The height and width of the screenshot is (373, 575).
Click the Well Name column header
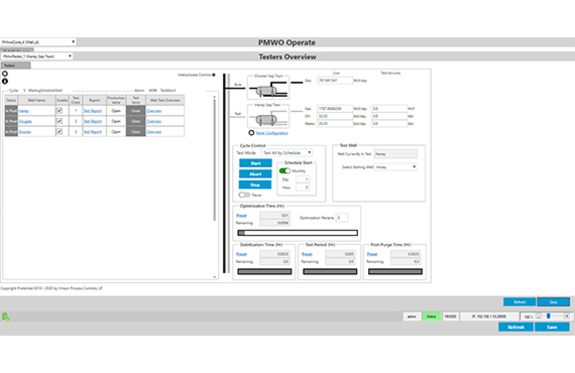point(37,100)
